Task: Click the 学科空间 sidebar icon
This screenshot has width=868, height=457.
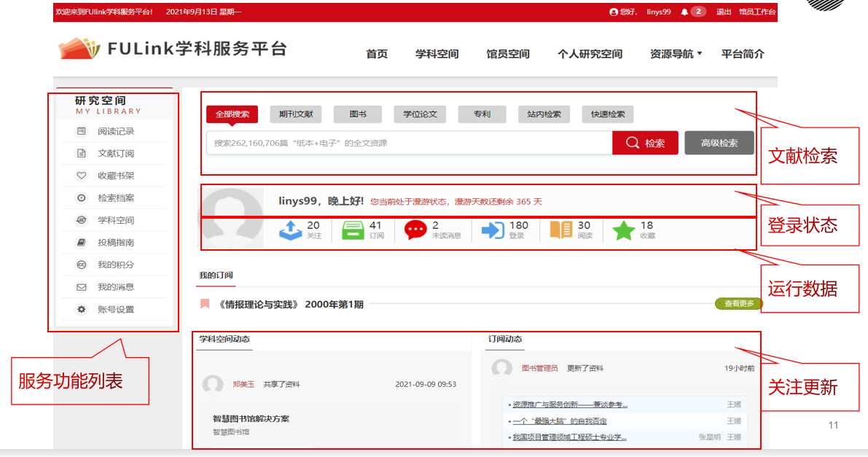Action: click(x=82, y=220)
